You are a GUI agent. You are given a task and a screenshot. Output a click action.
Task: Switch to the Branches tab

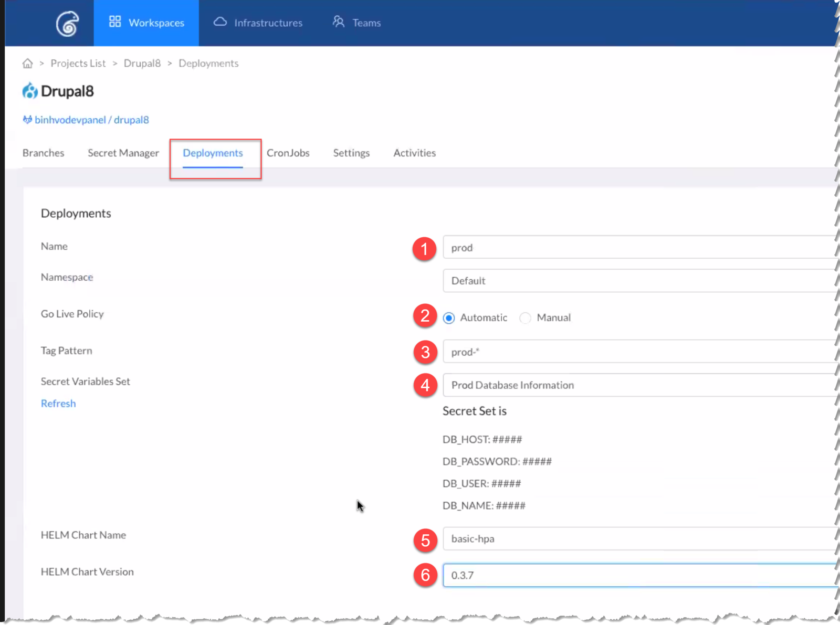(x=43, y=153)
